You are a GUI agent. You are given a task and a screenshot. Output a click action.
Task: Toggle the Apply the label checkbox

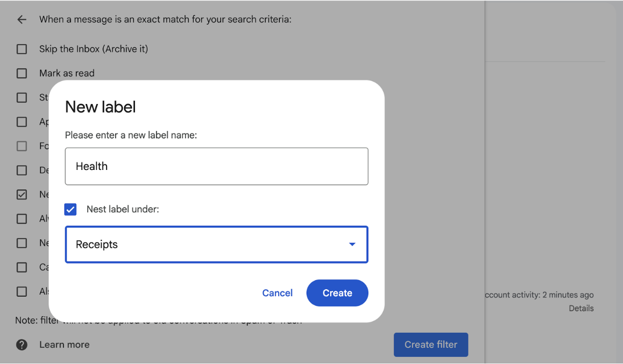[22, 122]
